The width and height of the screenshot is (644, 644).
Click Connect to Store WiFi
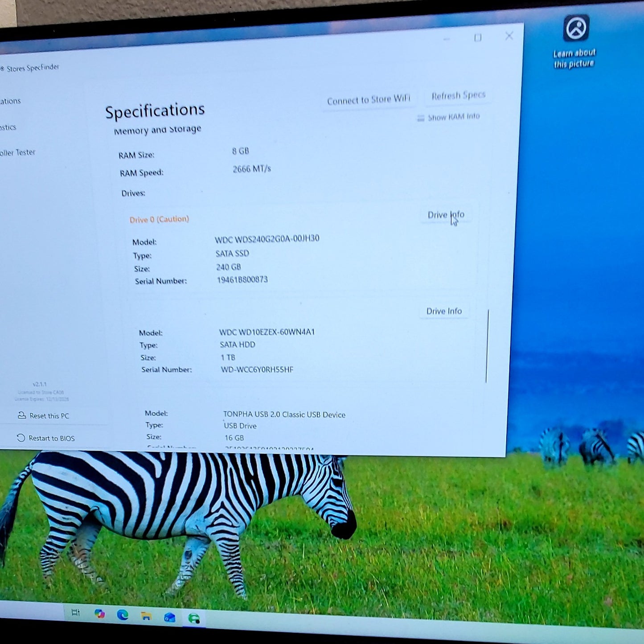[369, 100]
